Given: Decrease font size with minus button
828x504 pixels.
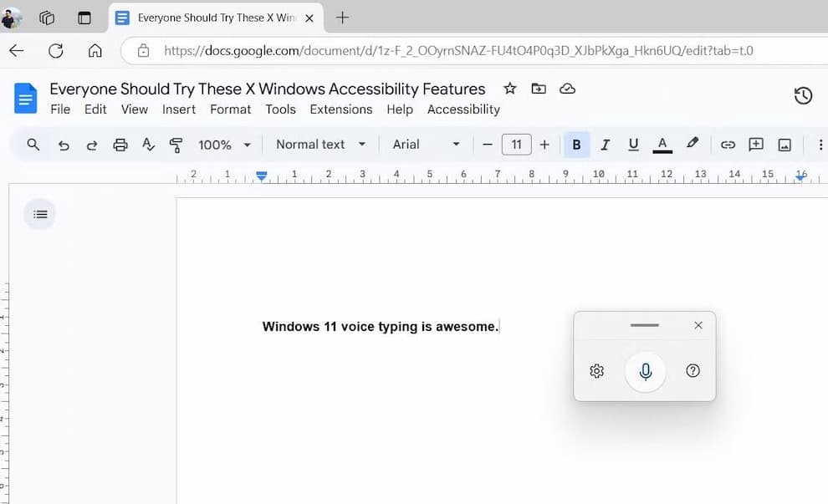Looking at the screenshot, I should 488,145.
